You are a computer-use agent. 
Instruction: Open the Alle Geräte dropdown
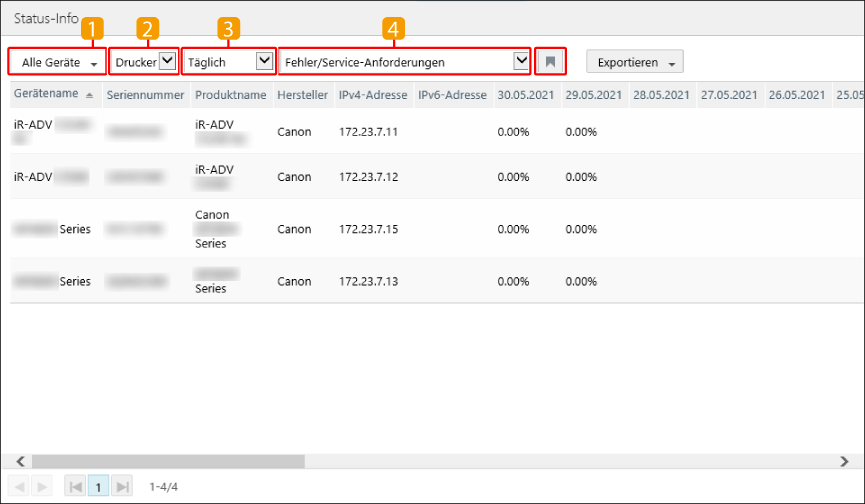click(58, 62)
